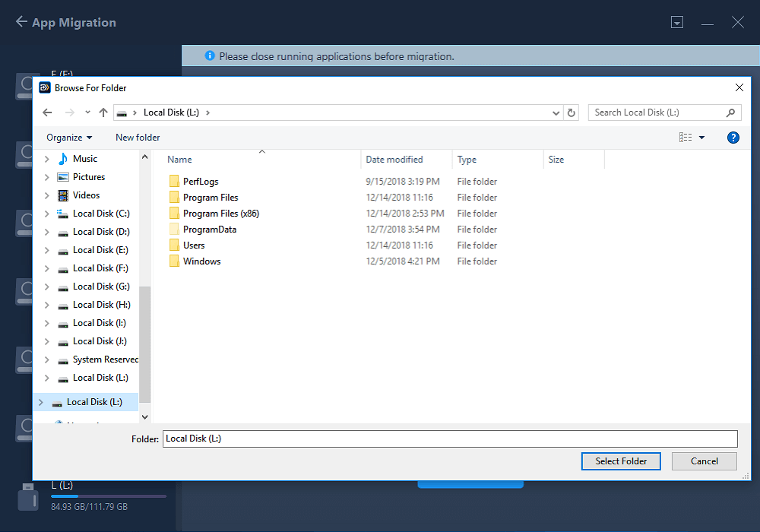The image size is (760, 532).
Task: Expand the Pictures tree node
Action: (46, 177)
